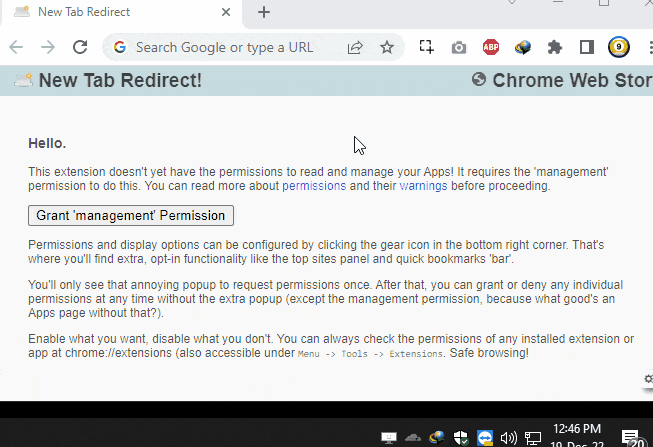The image size is (653, 447).
Task: Click the volume speaker tray icon
Action: (508, 438)
